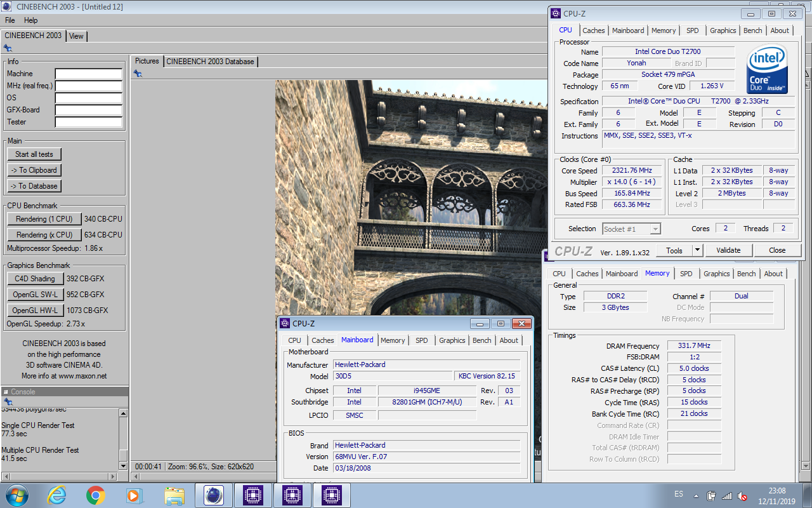The width and height of the screenshot is (812, 508).
Task: Open the Tools dropdown arrow in CPU-Z
Action: [697, 250]
